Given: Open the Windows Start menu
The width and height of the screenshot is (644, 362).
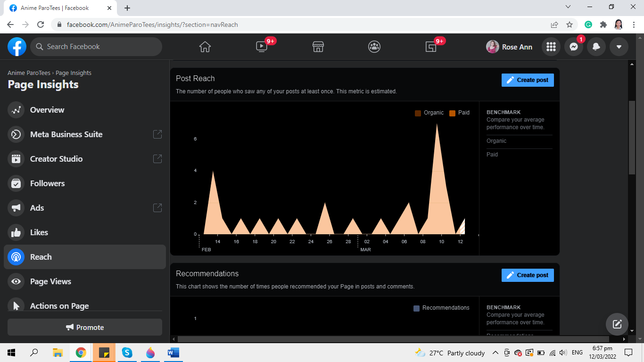Looking at the screenshot, I should pyautogui.click(x=11, y=353).
